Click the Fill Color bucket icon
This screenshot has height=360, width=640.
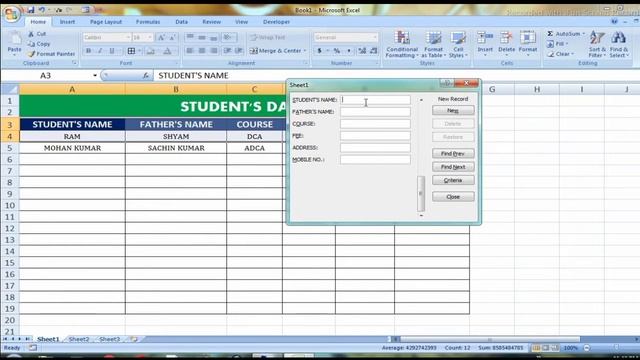pos(151,51)
